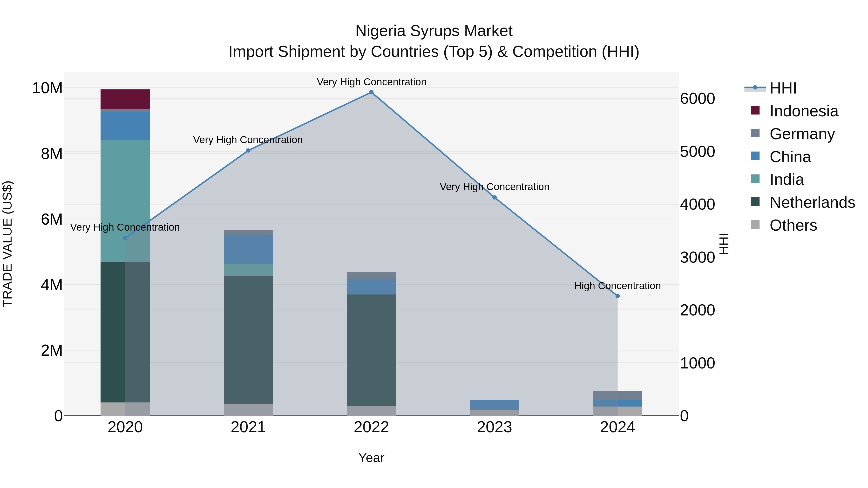Screen dimensions: 868x488
Task: Click the 2024 x-axis label
Action: [x=618, y=427]
